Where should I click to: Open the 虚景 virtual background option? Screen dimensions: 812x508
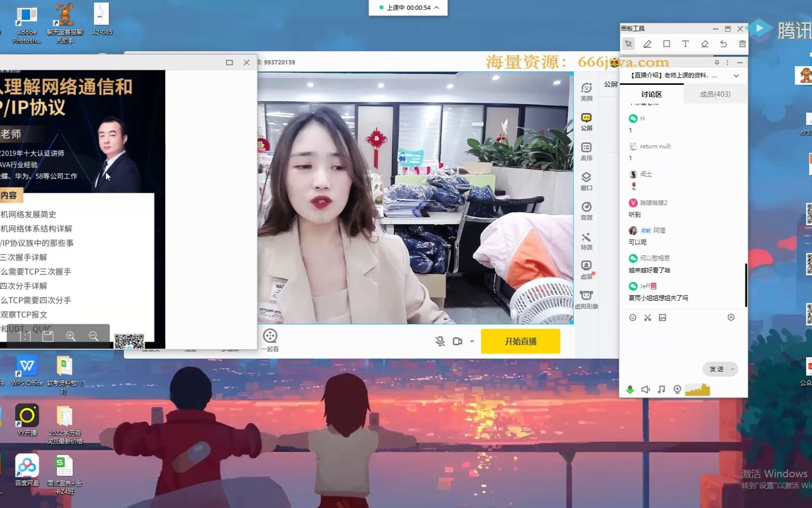586,270
